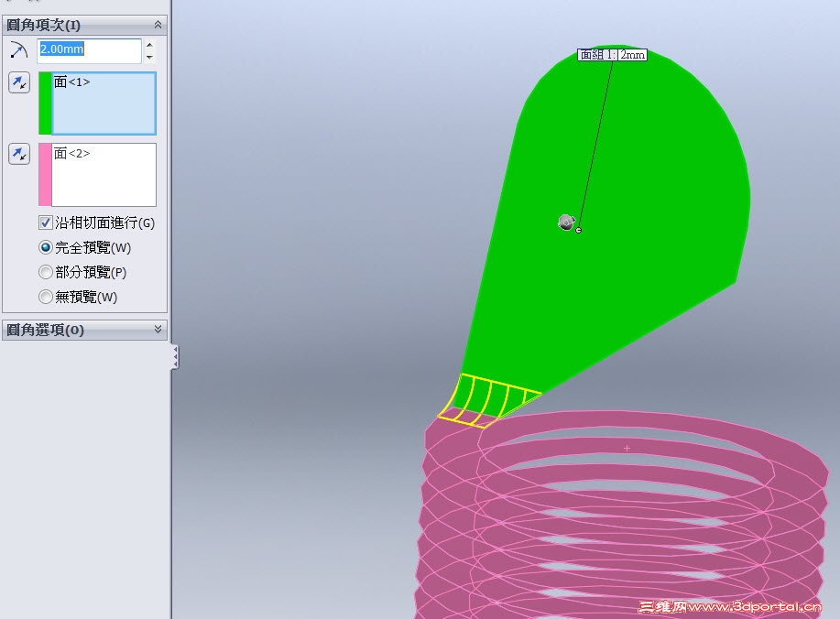
Task: Click the panel splitter collapse handle
Action: (175, 356)
